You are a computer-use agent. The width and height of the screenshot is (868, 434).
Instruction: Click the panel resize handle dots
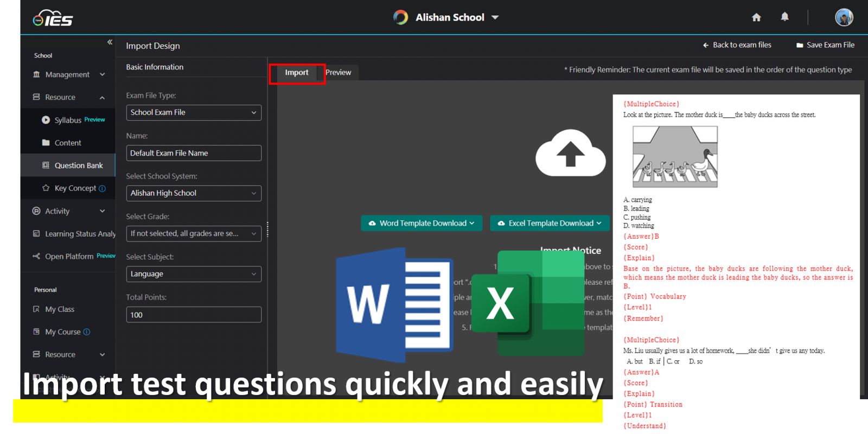(x=267, y=229)
